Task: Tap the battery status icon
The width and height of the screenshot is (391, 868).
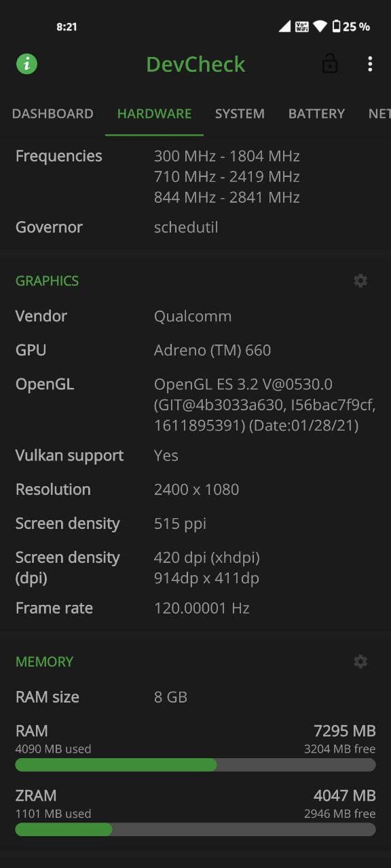Action: pyautogui.click(x=336, y=26)
